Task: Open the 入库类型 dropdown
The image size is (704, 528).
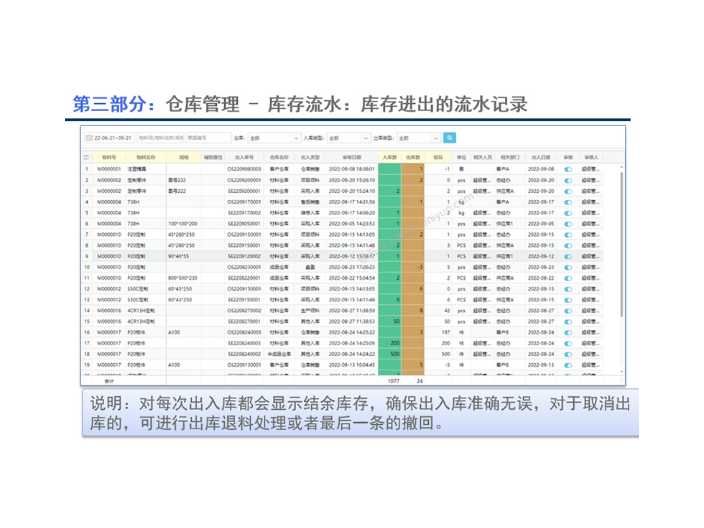Action: click(349, 138)
